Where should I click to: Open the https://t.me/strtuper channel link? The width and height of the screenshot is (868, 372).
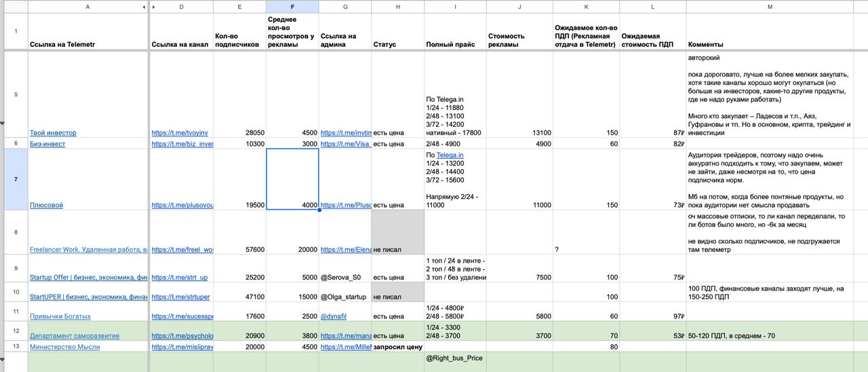point(181,297)
